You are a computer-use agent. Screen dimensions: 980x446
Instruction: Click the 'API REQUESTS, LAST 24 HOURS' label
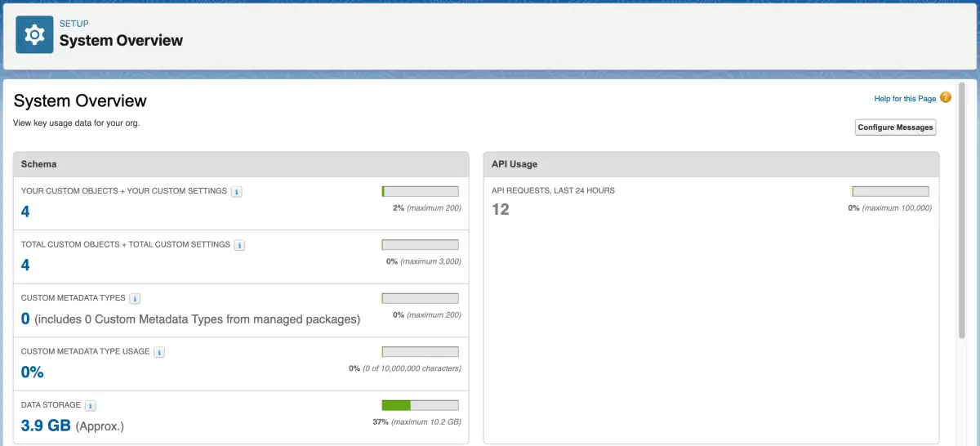click(x=553, y=190)
